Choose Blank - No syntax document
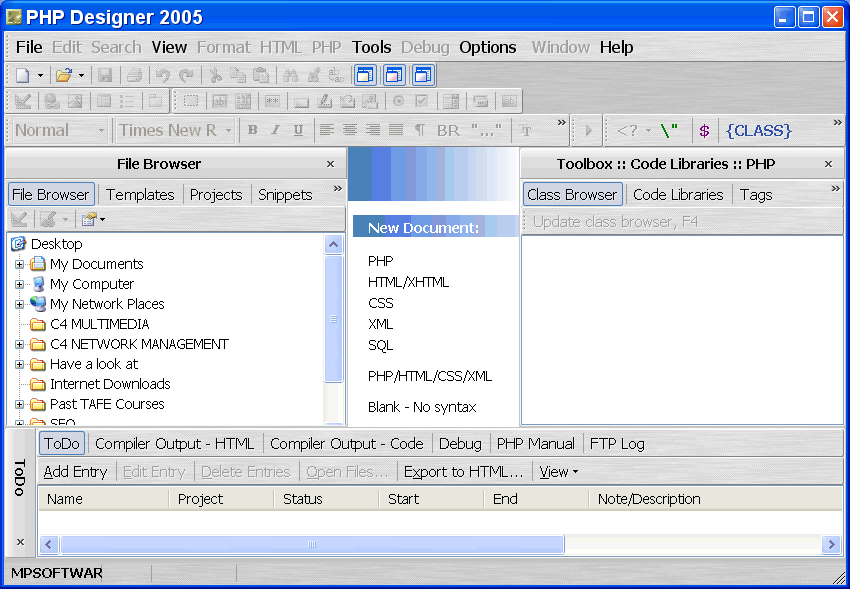The image size is (850, 589). pos(422,407)
